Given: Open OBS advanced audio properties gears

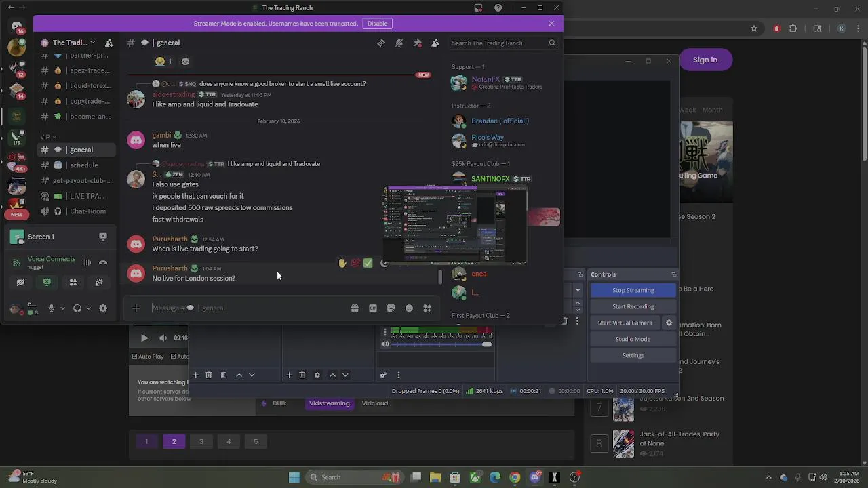Looking at the screenshot, I should tap(383, 375).
